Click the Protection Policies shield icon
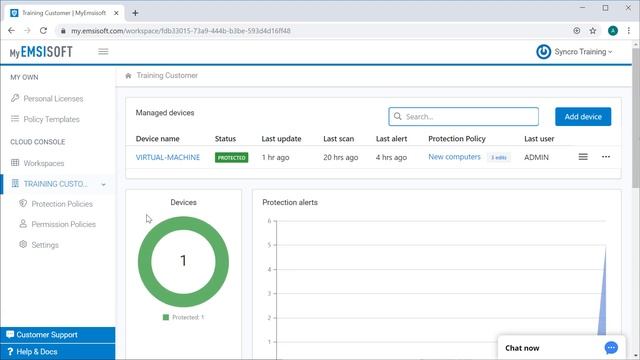Viewport: 640px width, 360px height. (23, 203)
